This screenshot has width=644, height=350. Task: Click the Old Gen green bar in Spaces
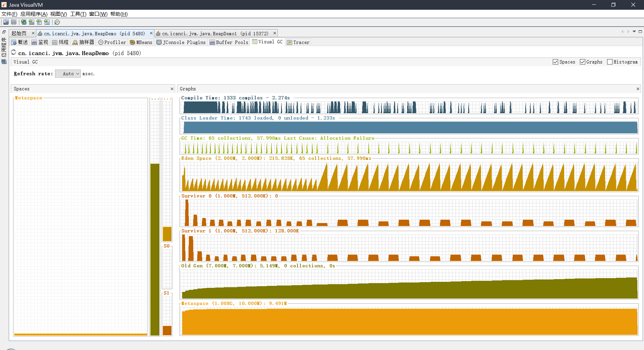tap(155, 249)
